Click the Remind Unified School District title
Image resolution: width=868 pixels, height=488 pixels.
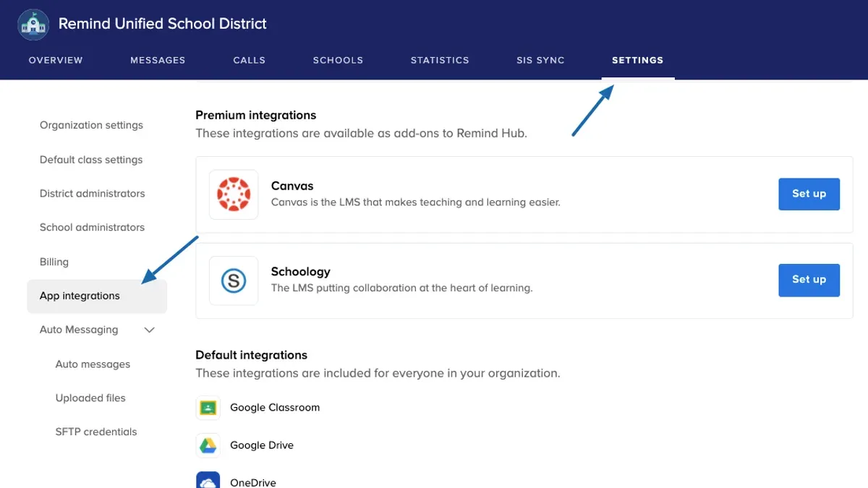tap(163, 24)
